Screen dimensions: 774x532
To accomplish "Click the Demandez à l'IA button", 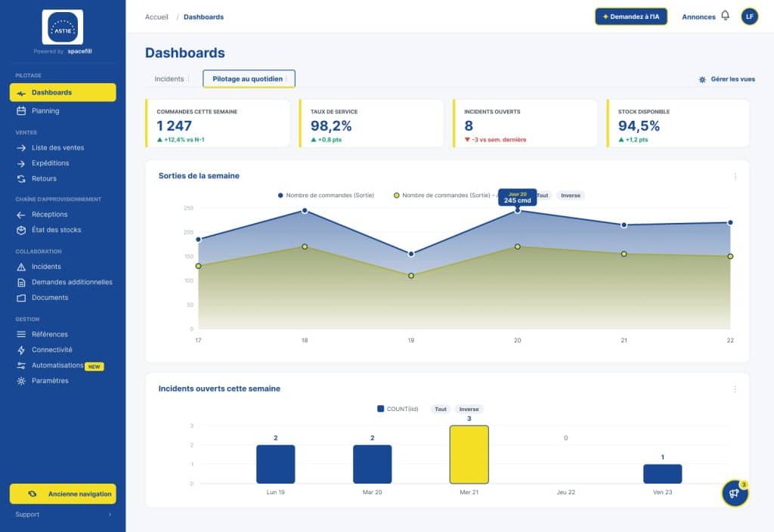I will pos(631,17).
